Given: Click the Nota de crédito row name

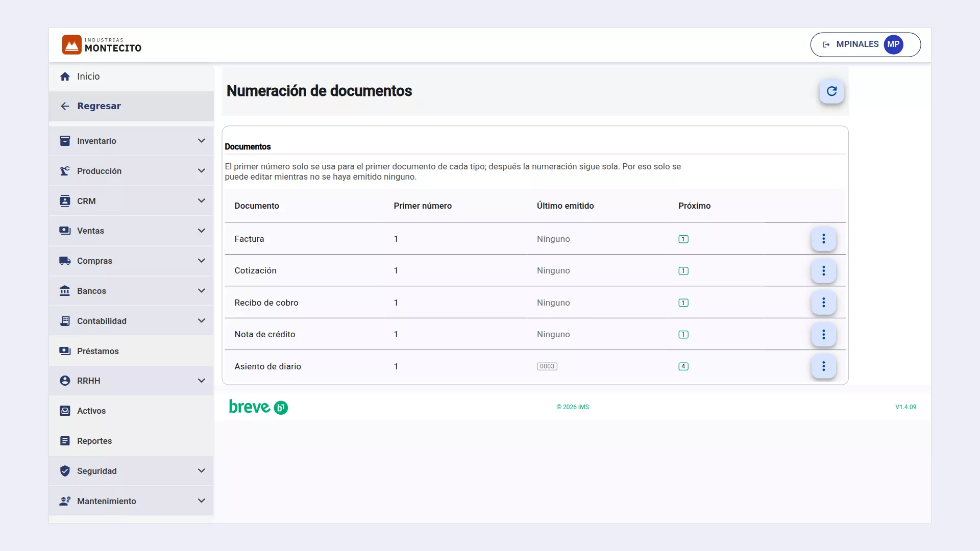Looking at the screenshot, I should click(x=264, y=335).
